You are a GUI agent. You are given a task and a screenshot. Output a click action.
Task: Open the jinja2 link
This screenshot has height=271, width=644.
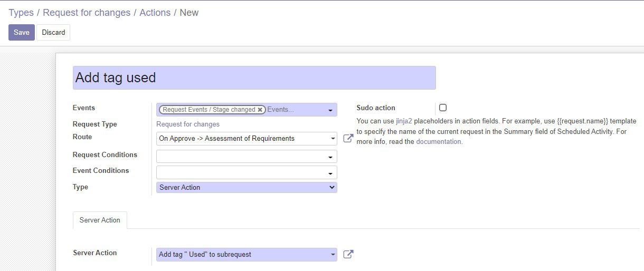click(x=404, y=121)
